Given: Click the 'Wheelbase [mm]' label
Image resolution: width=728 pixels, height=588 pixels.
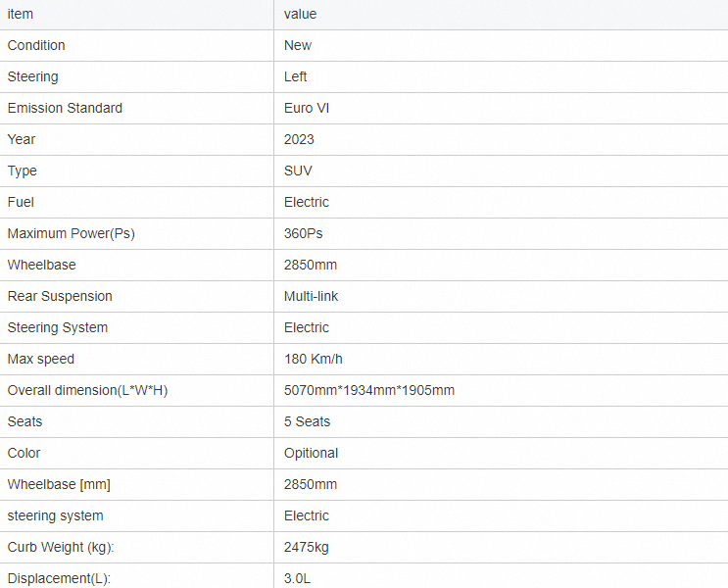Looking at the screenshot, I should [x=57, y=484].
